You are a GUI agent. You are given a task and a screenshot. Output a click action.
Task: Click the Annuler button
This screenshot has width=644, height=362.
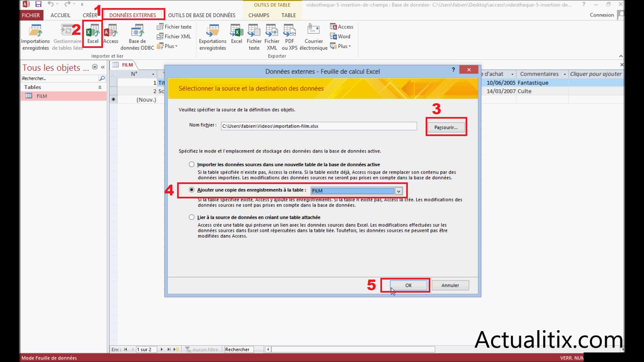click(450, 285)
